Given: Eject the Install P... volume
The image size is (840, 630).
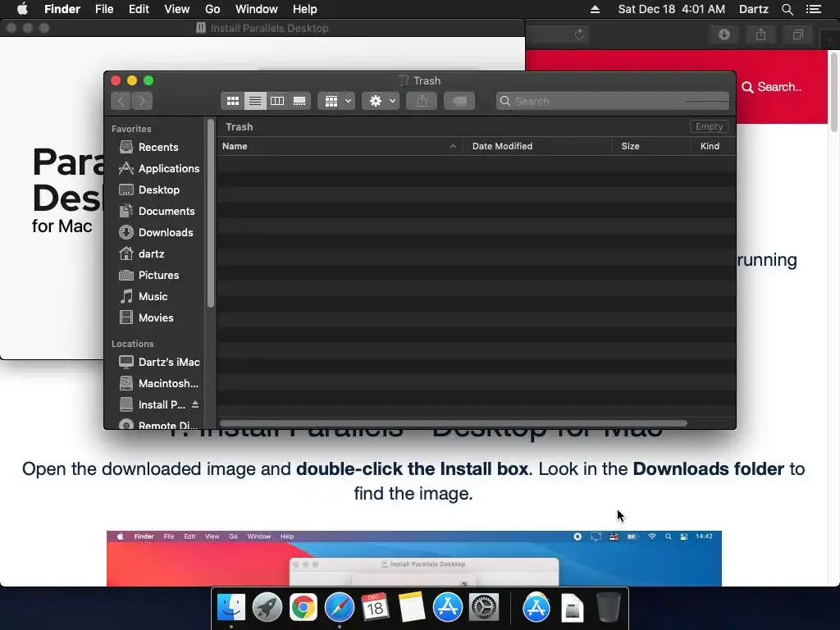Looking at the screenshot, I should pyautogui.click(x=195, y=404).
